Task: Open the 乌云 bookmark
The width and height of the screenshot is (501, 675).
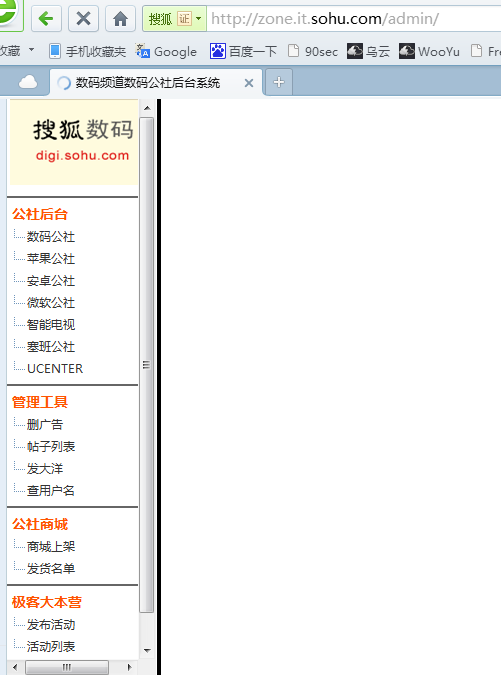Action: 368,52
